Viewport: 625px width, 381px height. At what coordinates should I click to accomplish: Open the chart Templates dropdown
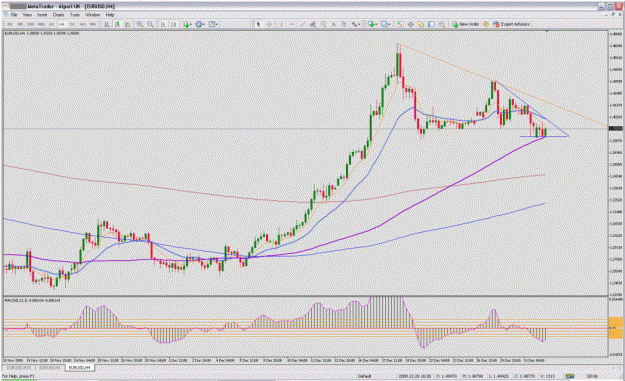(x=213, y=24)
